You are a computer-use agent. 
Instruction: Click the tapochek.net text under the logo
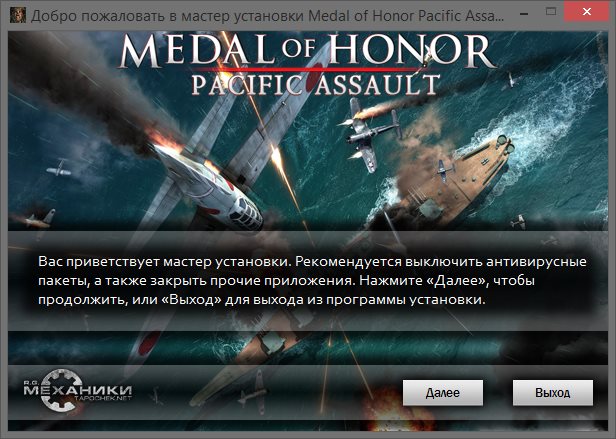coord(103,398)
